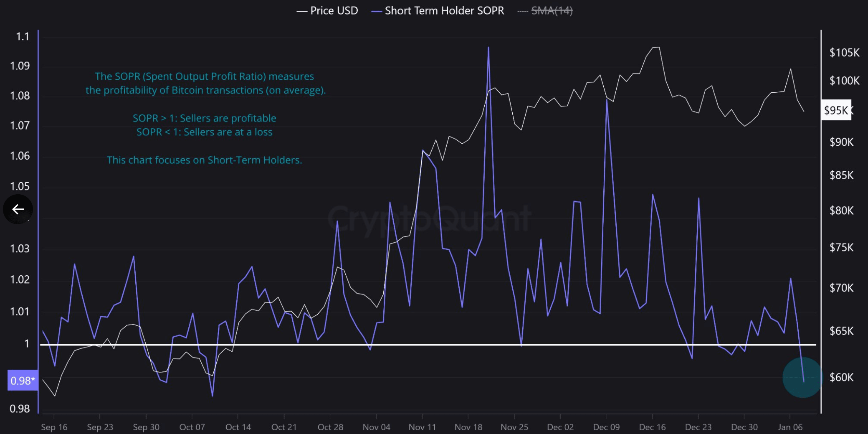
Task: Select the Sep 16 date label
Action: pyautogui.click(x=54, y=427)
